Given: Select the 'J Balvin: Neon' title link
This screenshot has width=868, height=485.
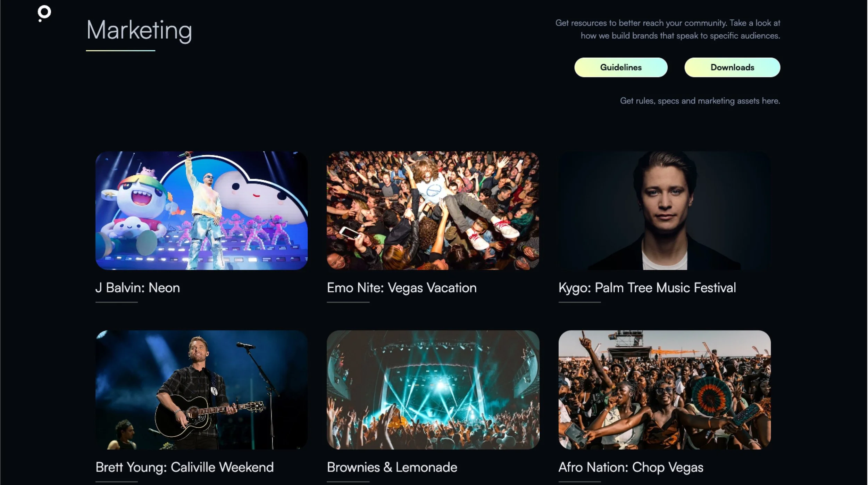Looking at the screenshot, I should pyautogui.click(x=138, y=288).
